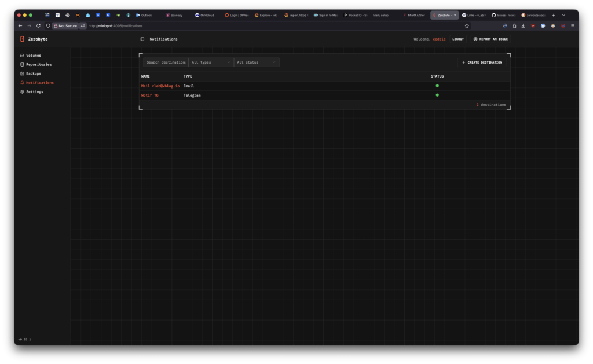Expand the All types filter dropdown

pos(211,62)
